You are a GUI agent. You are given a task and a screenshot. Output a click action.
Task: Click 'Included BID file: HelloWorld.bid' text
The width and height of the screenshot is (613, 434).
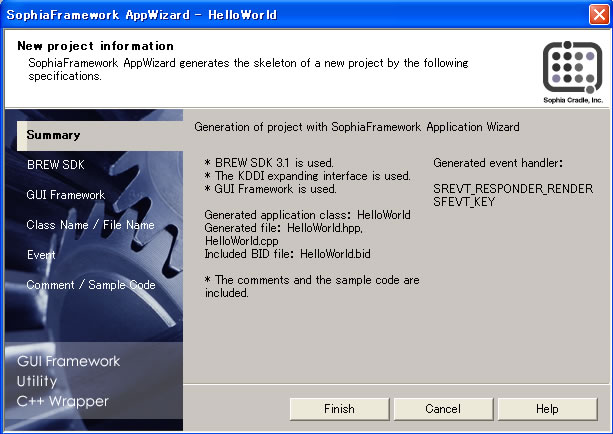(287, 254)
